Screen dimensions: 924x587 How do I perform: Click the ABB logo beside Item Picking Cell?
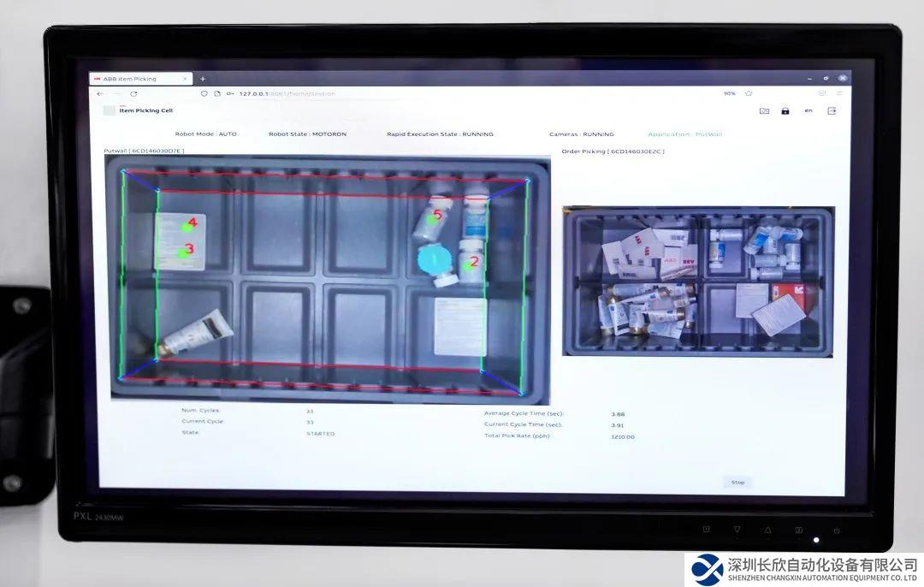click(x=109, y=110)
